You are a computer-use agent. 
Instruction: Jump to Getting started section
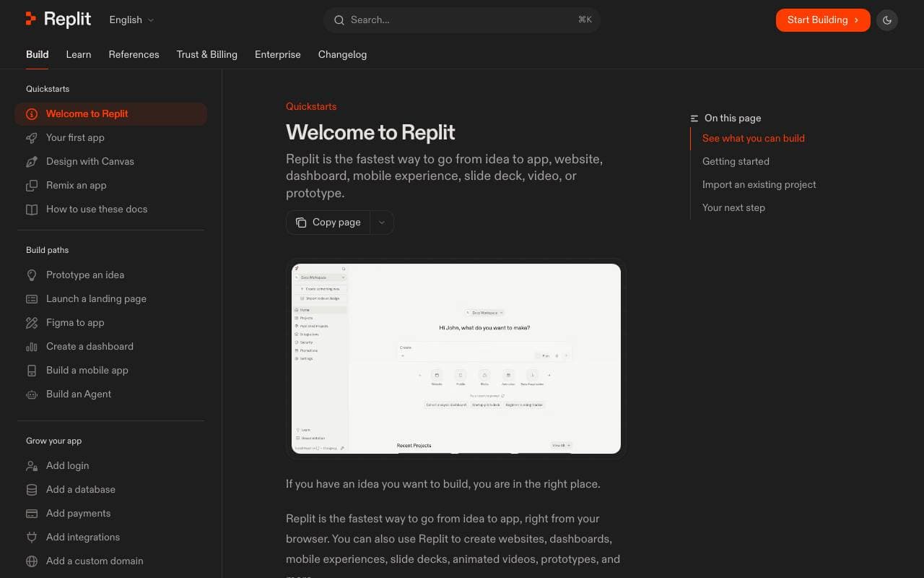(736, 161)
